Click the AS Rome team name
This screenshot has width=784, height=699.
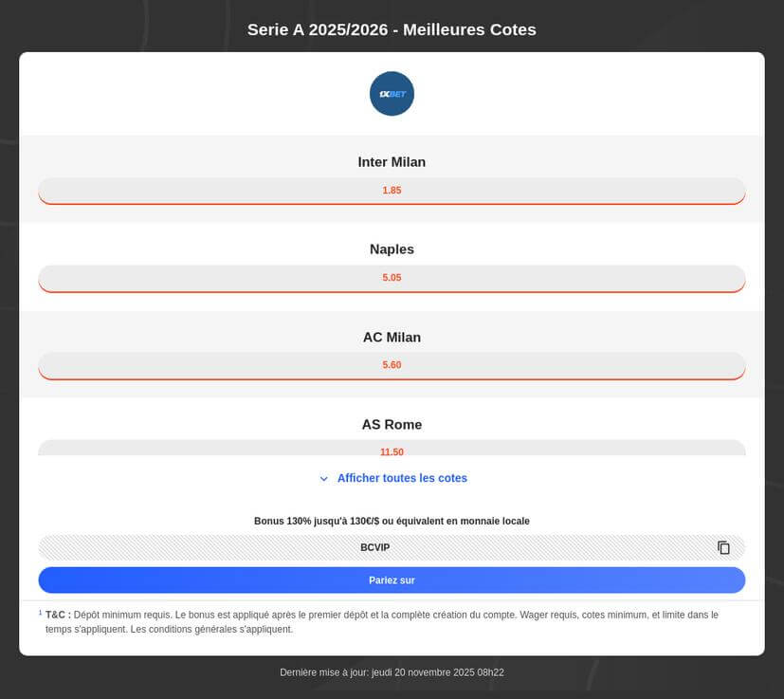tap(392, 425)
